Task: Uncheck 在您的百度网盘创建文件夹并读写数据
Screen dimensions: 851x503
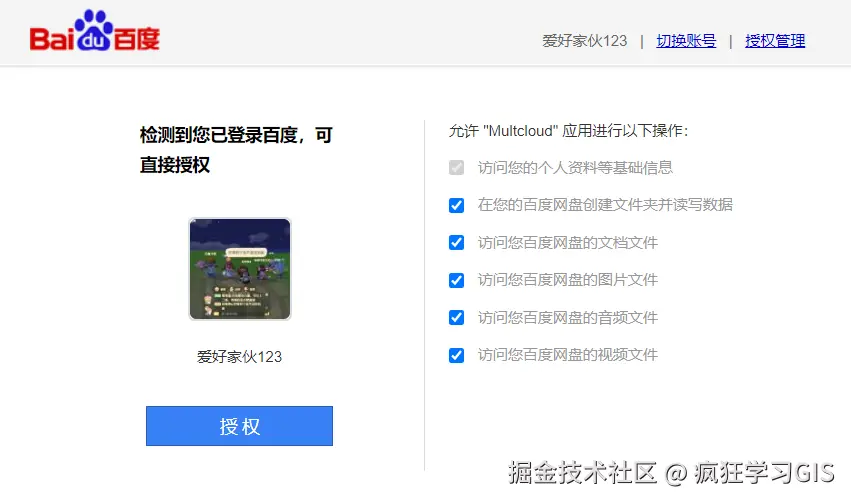Action: tap(456, 205)
